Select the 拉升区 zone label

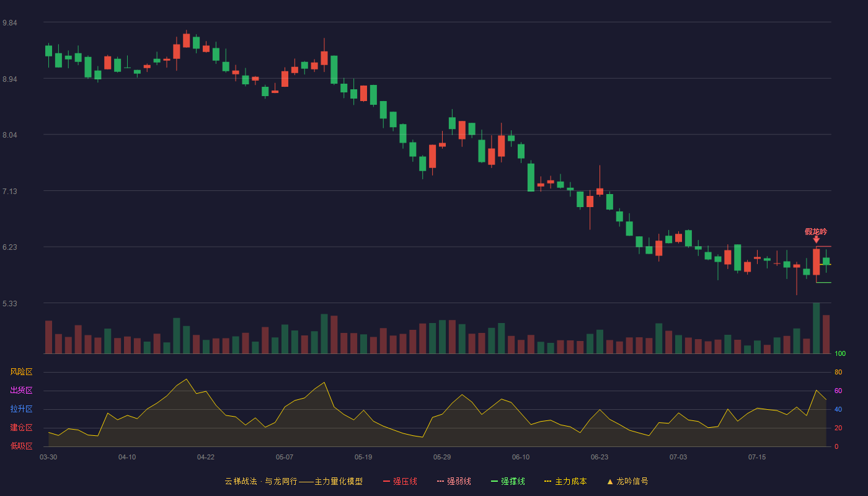(22, 409)
